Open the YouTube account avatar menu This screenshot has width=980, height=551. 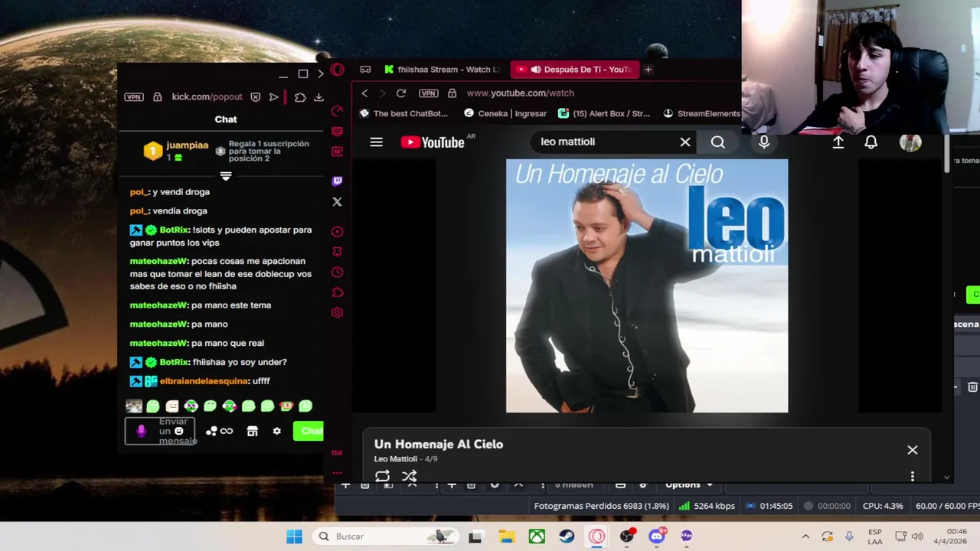coord(910,142)
